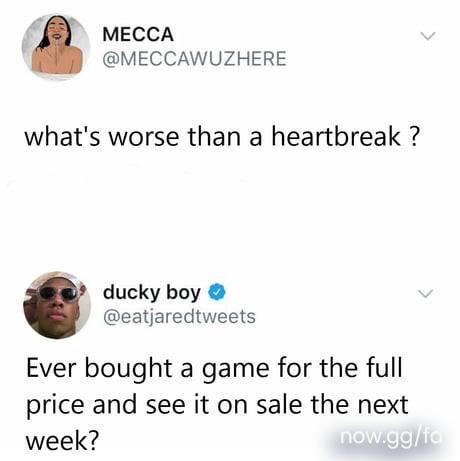The image size is (460, 461).
Task: Click the question mark after heartbreak
Action: point(412,137)
